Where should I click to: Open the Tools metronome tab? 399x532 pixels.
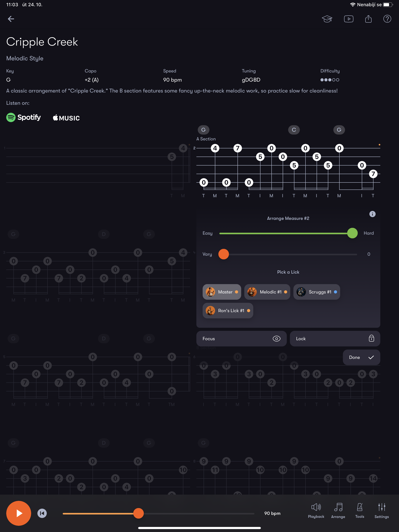tap(359, 511)
